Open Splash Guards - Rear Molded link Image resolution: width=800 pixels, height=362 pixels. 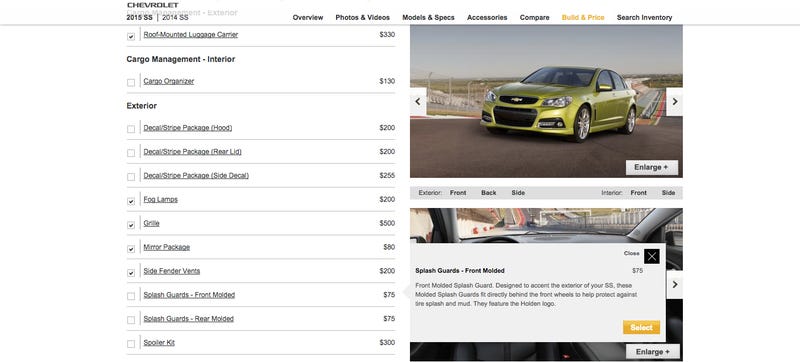tap(188, 319)
